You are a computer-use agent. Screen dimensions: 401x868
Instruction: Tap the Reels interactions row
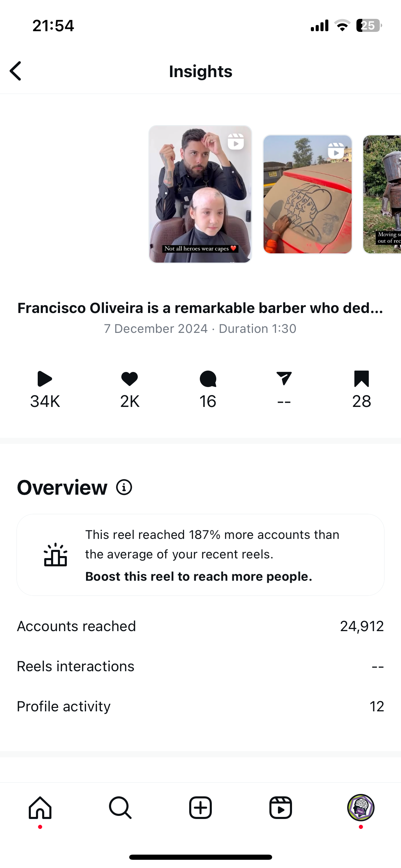click(x=200, y=666)
